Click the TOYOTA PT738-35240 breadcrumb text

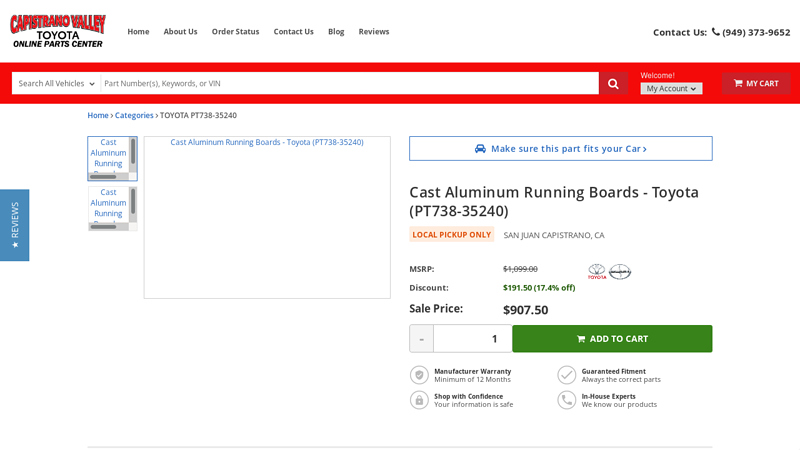[x=198, y=115]
